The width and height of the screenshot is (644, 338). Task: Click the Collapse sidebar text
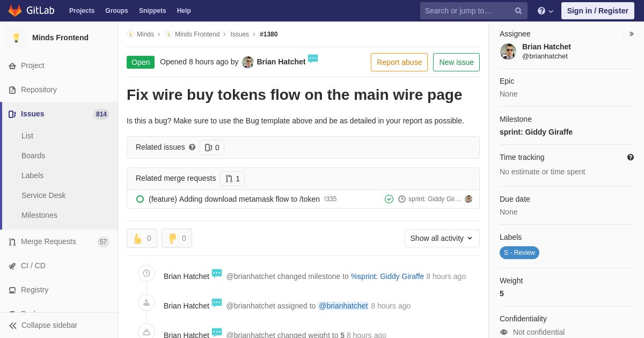coord(49,325)
